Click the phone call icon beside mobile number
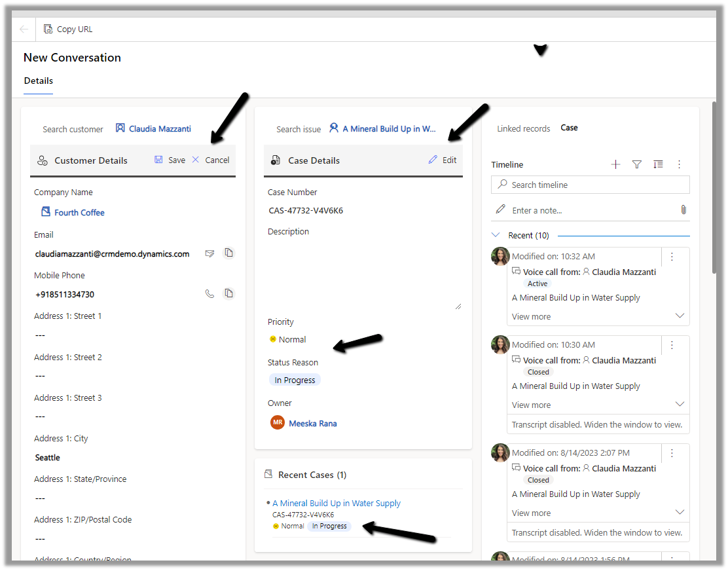 pos(209,294)
